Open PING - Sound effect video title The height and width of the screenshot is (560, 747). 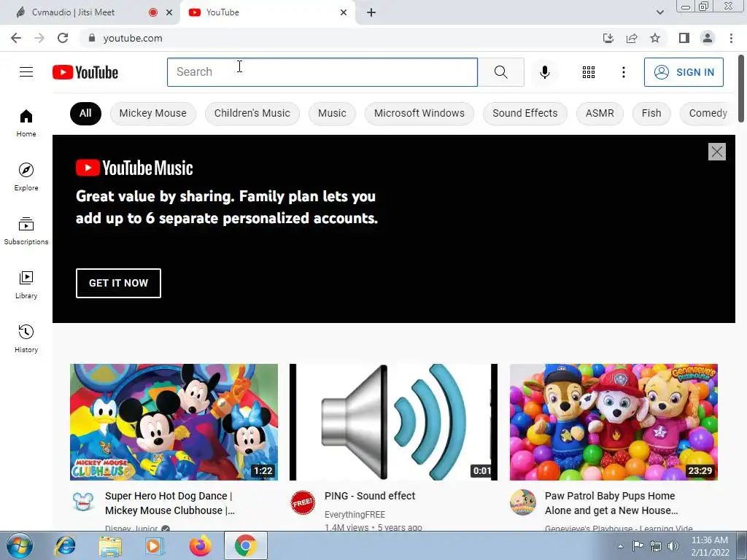370,496
